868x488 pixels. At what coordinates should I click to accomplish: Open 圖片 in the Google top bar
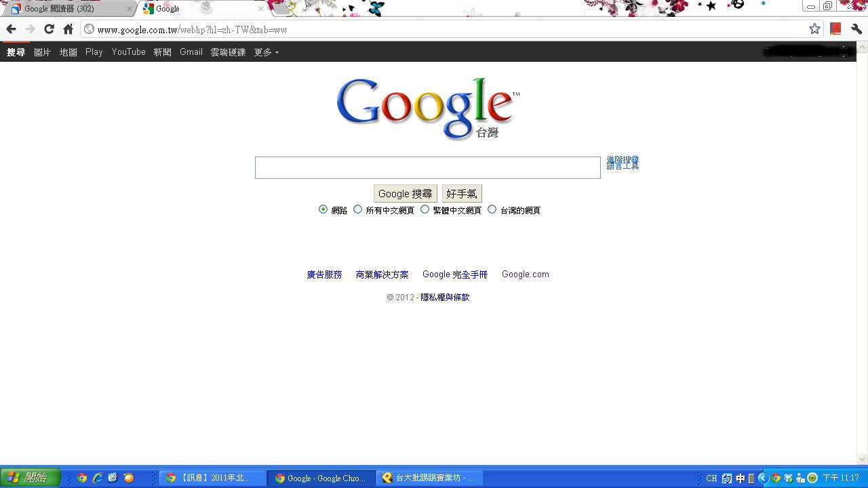(42, 52)
